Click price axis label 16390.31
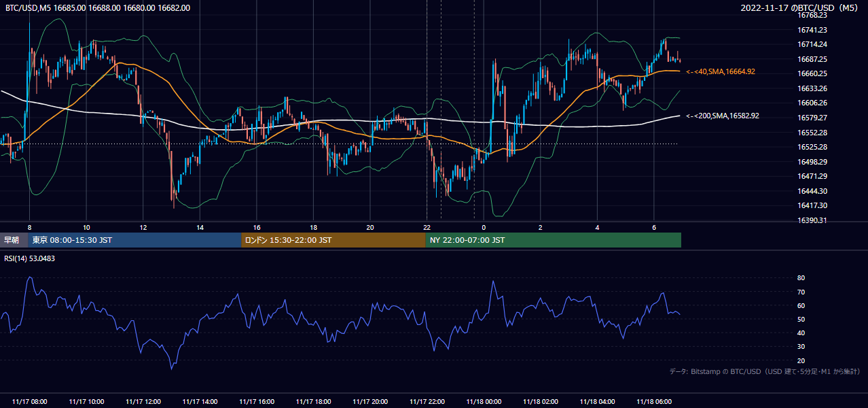 coord(812,220)
